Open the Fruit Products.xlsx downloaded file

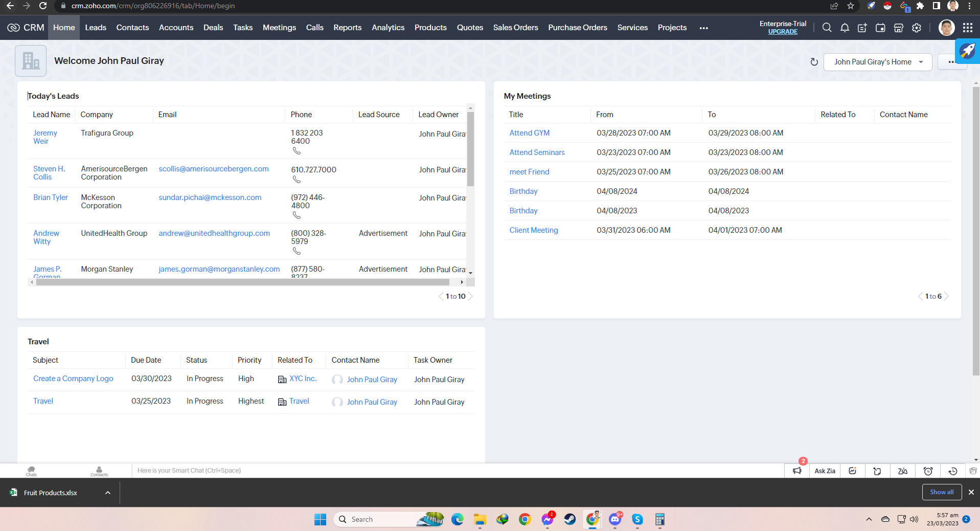pos(50,493)
